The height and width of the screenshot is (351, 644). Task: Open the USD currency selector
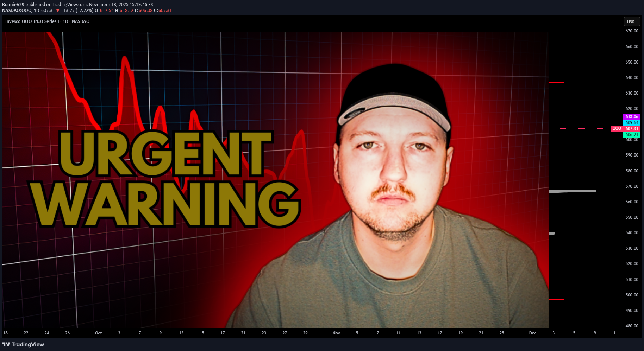[x=631, y=22]
